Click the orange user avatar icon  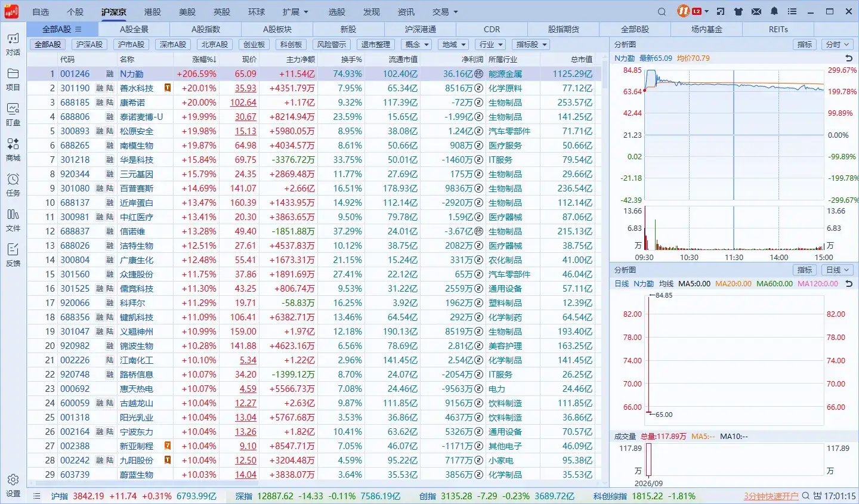(x=684, y=11)
